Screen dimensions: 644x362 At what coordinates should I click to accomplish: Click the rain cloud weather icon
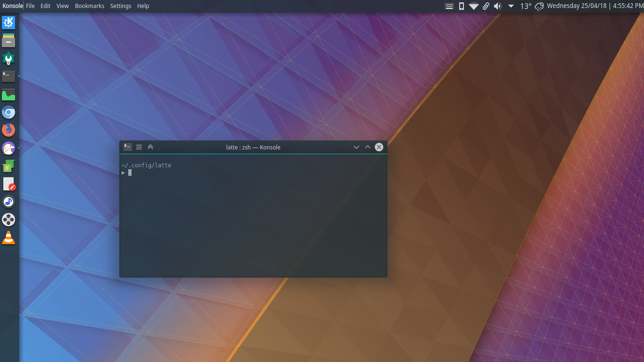(x=539, y=6)
